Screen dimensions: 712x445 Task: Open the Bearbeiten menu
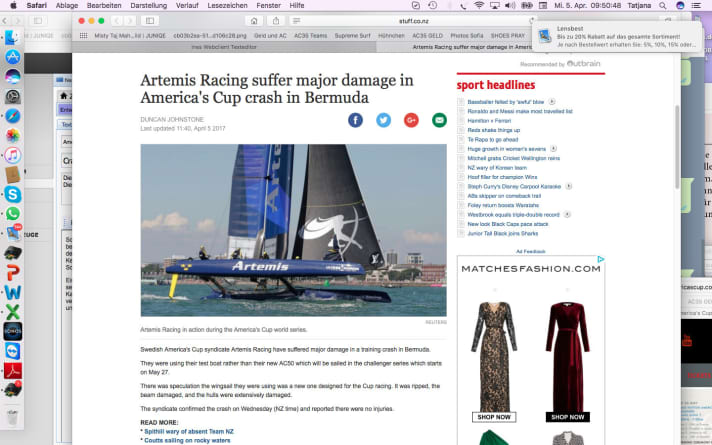coord(104,5)
